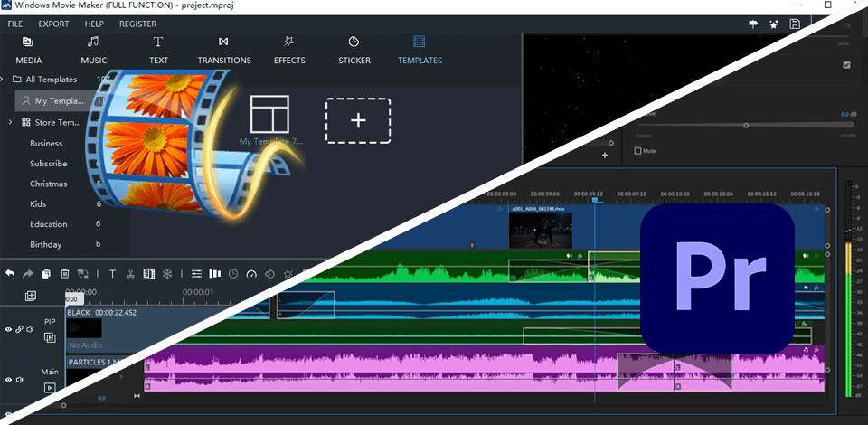Viewport: 868px width, 425px height.
Task: Mute the Main track speaker icon
Action: 20,380
